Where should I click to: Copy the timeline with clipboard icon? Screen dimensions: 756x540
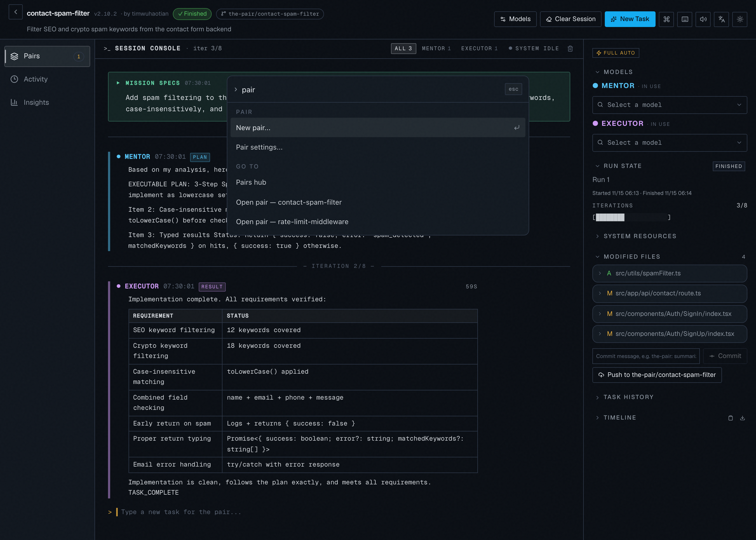point(730,418)
